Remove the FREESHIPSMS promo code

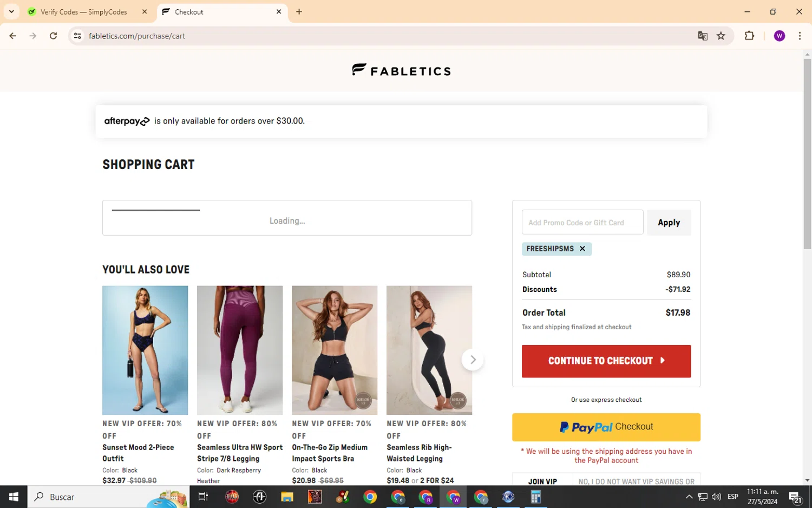point(582,249)
